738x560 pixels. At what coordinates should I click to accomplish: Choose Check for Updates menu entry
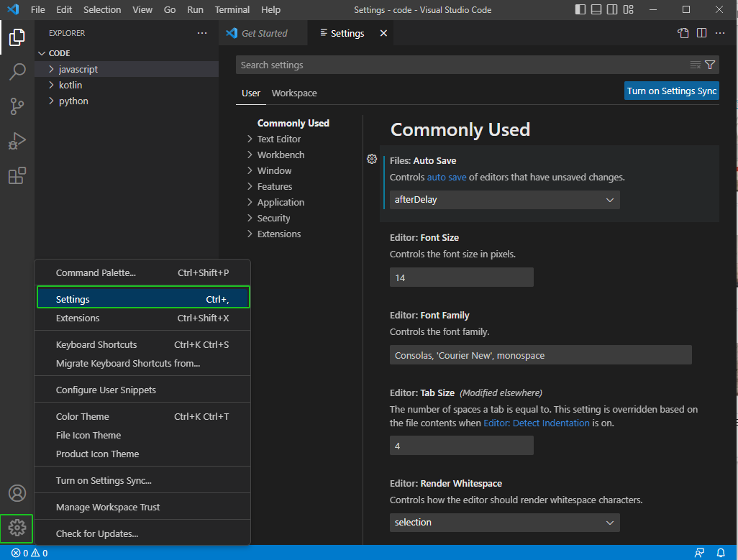142,533
